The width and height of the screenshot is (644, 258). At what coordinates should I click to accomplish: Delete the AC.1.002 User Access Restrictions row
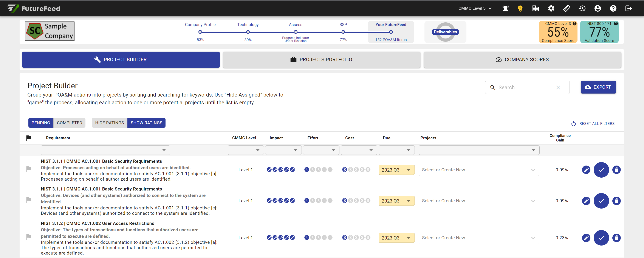pyautogui.click(x=616, y=238)
